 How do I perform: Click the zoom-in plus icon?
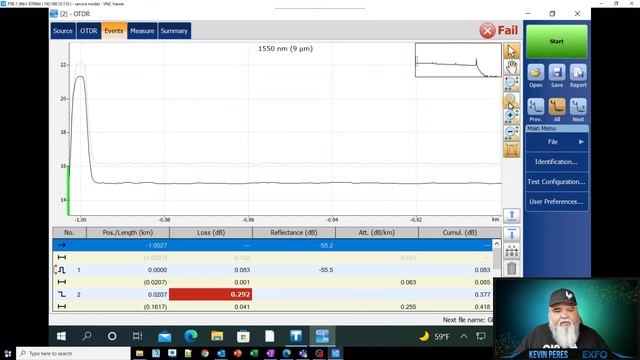[x=511, y=116]
